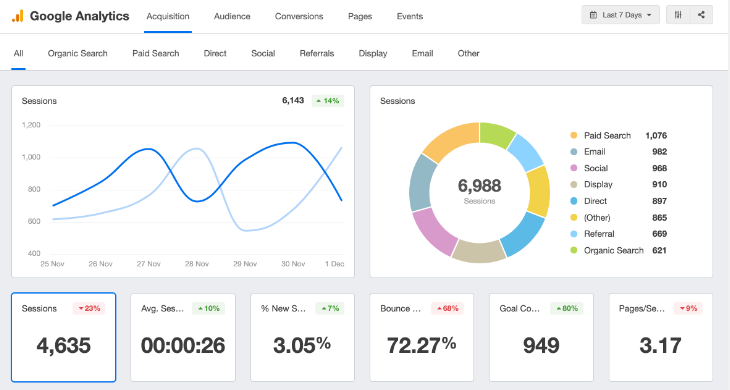Select the Email sub-tab
Screen dimensions: 730x390
pos(422,54)
